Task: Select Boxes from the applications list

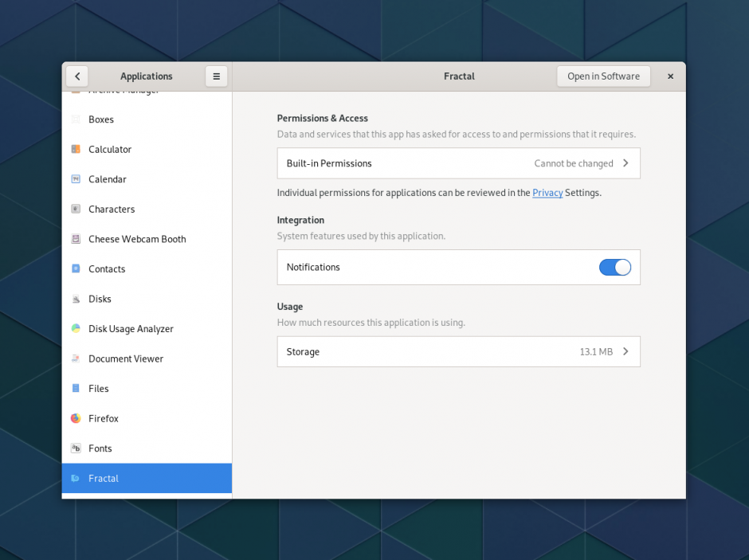Action: click(101, 119)
